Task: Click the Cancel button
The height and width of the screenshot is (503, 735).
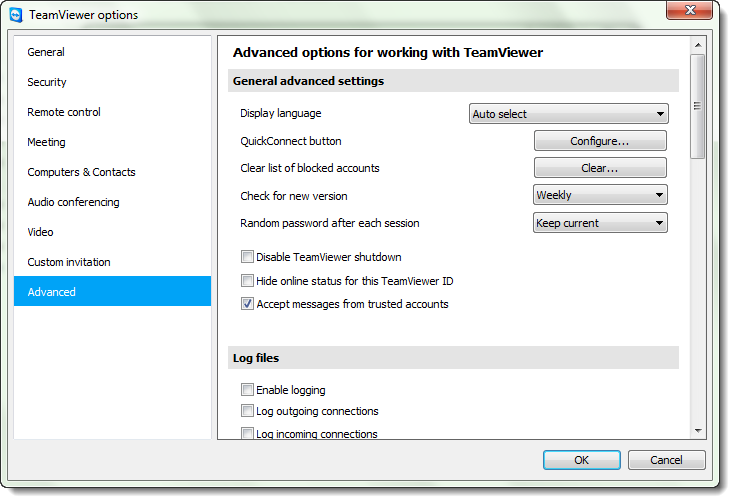Action: click(667, 460)
